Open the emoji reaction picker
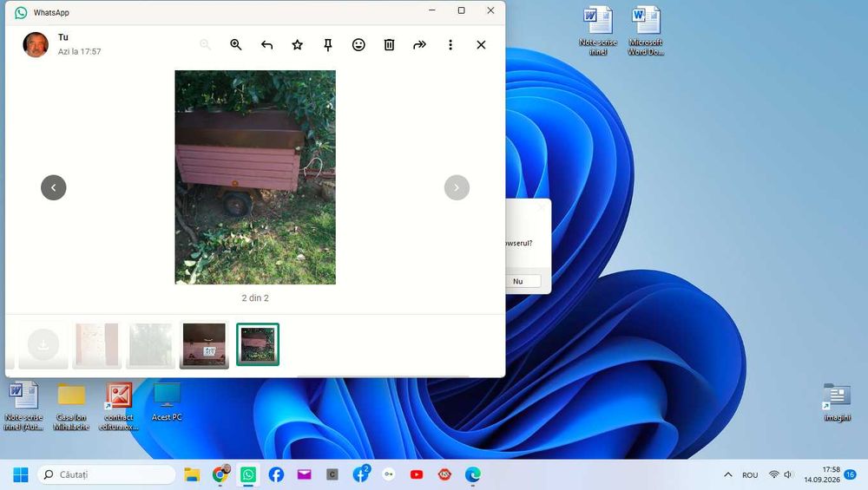Image resolution: width=868 pixels, height=490 pixels. [358, 45]
